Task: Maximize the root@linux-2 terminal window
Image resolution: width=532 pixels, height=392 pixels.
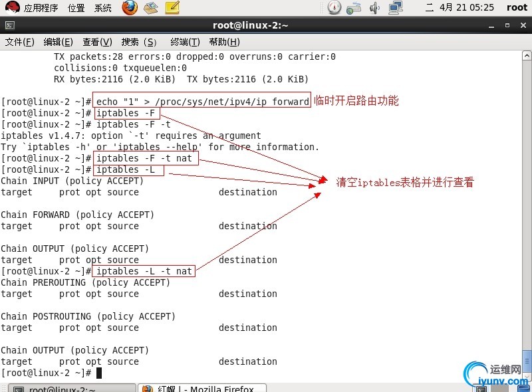Action: click(507, 25)
